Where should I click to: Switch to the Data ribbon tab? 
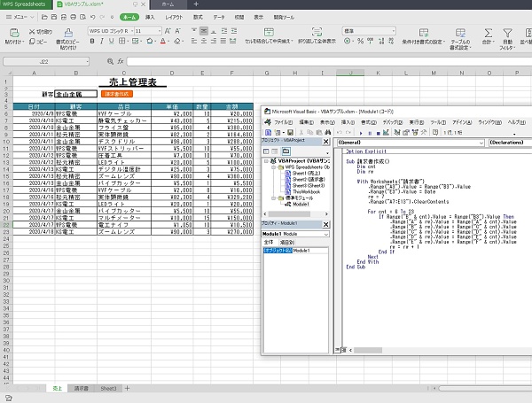pos(218,18)
